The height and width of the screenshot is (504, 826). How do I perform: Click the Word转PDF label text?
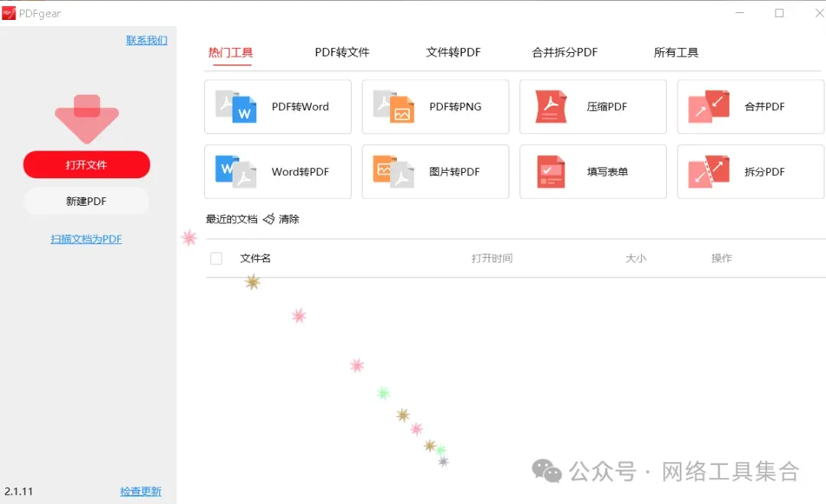pyautogui.click(x=301, y=172)
